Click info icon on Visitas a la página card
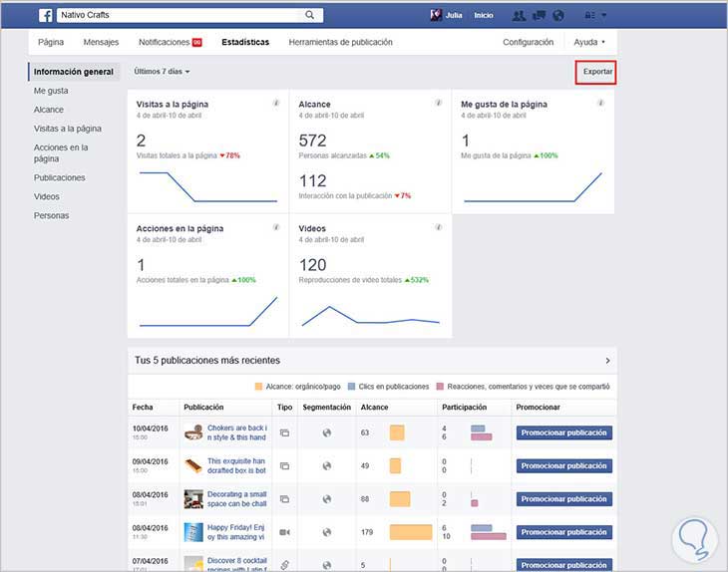This screenshot has width=728, height=572. click(x=276, y=103)
